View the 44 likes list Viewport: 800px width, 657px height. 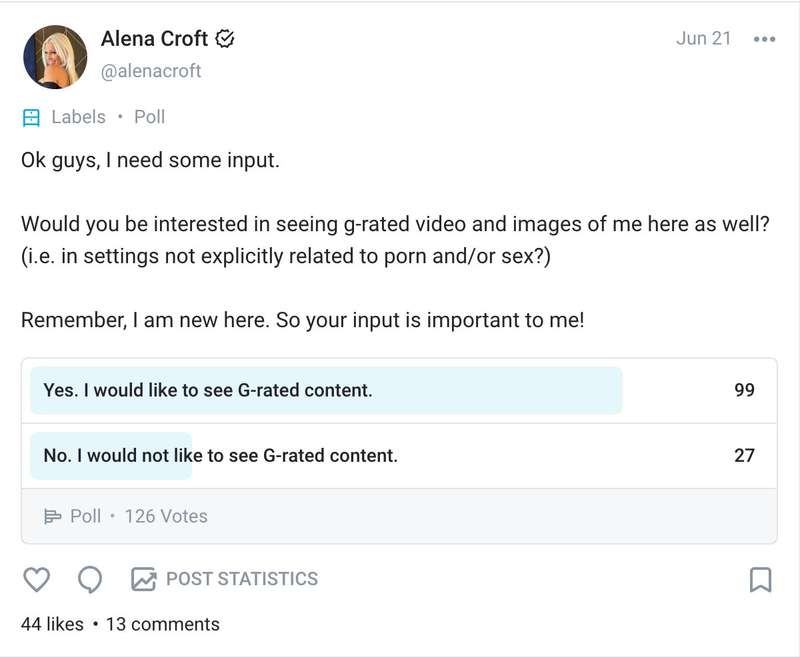click(53, 624)
